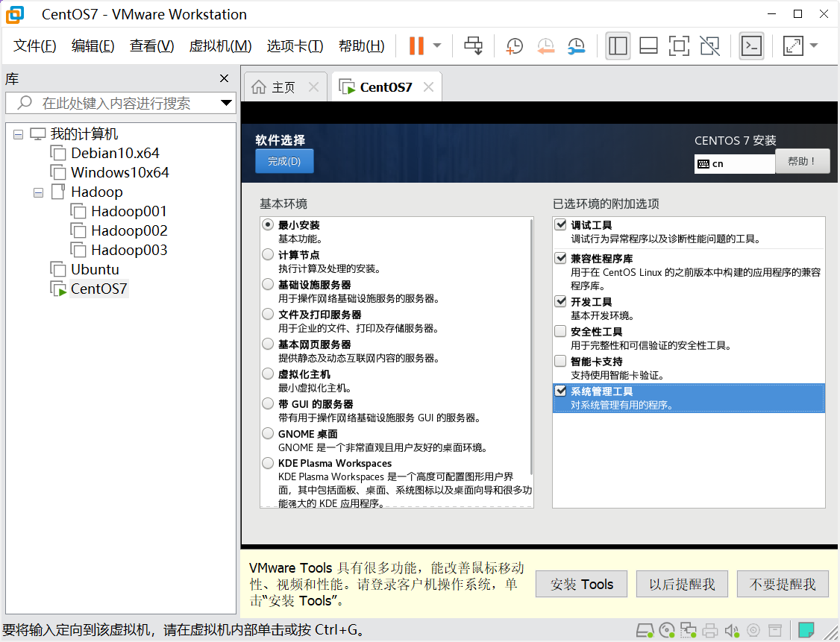The width and height of the screenshot is (840, 642).
Task: Toggle the thumbnail bar view icon
Action: (x=649, y=45)
